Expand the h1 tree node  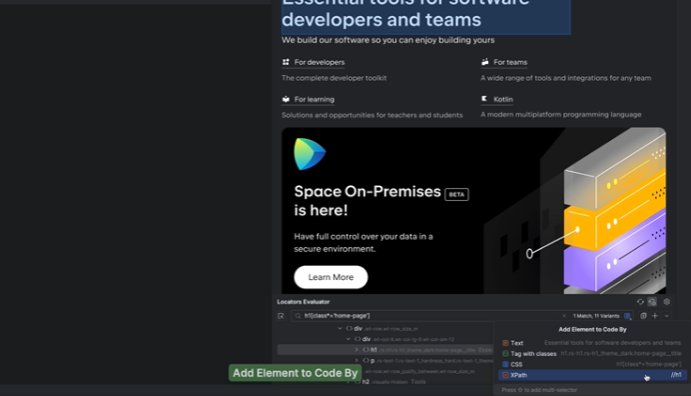pos(357,350)
